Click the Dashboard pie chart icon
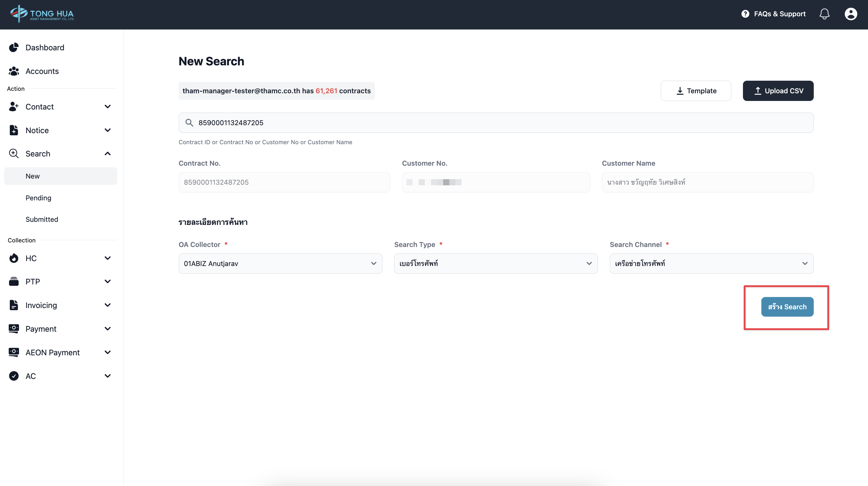Viewport: 868px width, 486px height. 14,48
